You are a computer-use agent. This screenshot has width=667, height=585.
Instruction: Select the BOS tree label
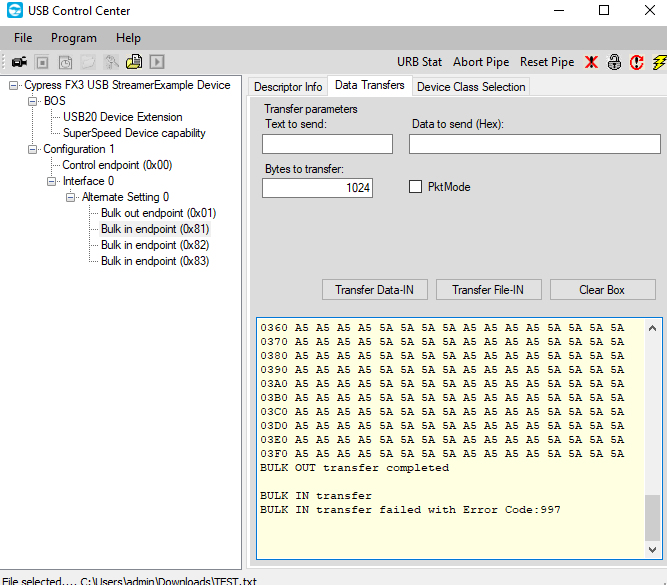pyautogui.click(x=54, y=101)
